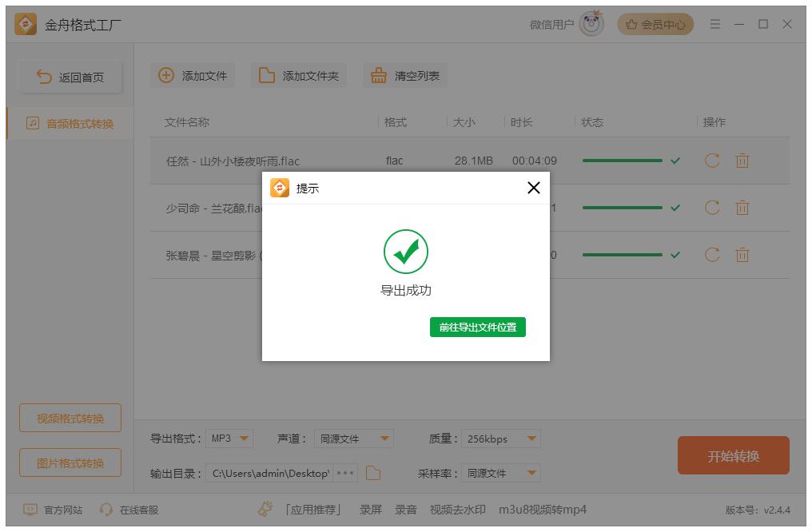
Task: Click the 会员中心 membership button
Action: [x=655, y=23]
